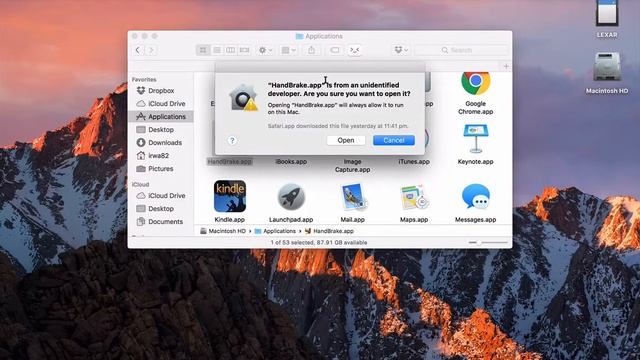The image size is (640, 360).
Task: Click the terminal-style toolbar button
Action: coord(354,50)
